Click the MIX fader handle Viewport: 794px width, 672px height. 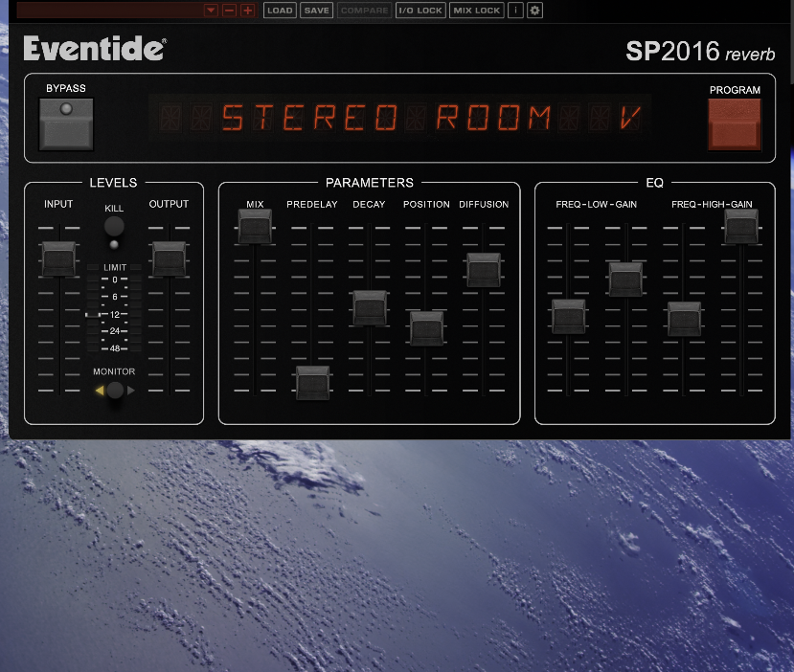pyautogui.click(x=254, y=227)
